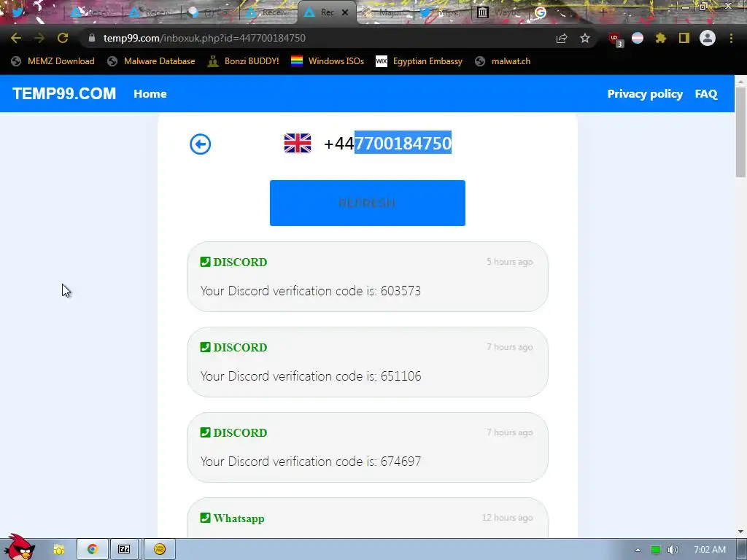Image resolution: width=747 pixels, height=560 pixels.
Task: Close the active Rec tab
Action: pyautogui.click(x=345, y=13)
